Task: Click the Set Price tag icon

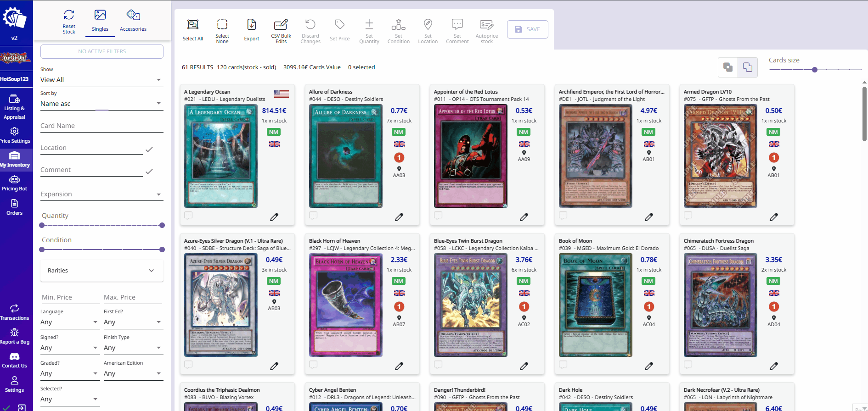Action: 340,24
